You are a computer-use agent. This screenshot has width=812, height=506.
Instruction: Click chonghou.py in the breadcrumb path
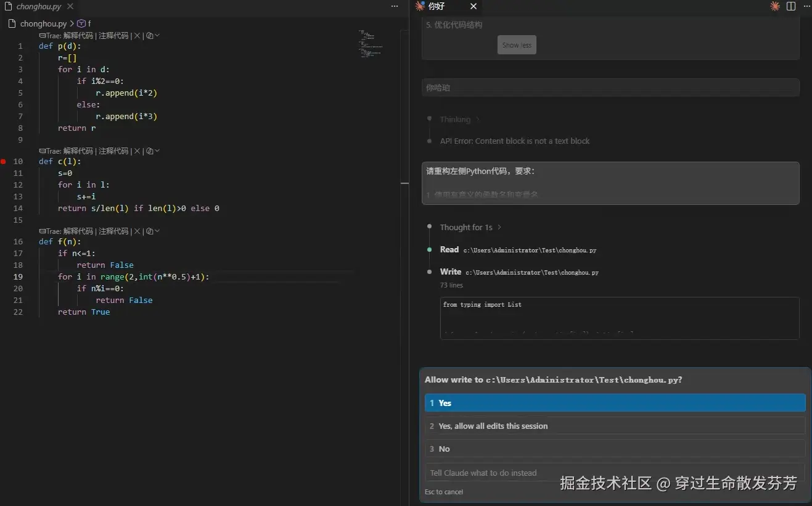pyautogui.click(x=43, y=23)
